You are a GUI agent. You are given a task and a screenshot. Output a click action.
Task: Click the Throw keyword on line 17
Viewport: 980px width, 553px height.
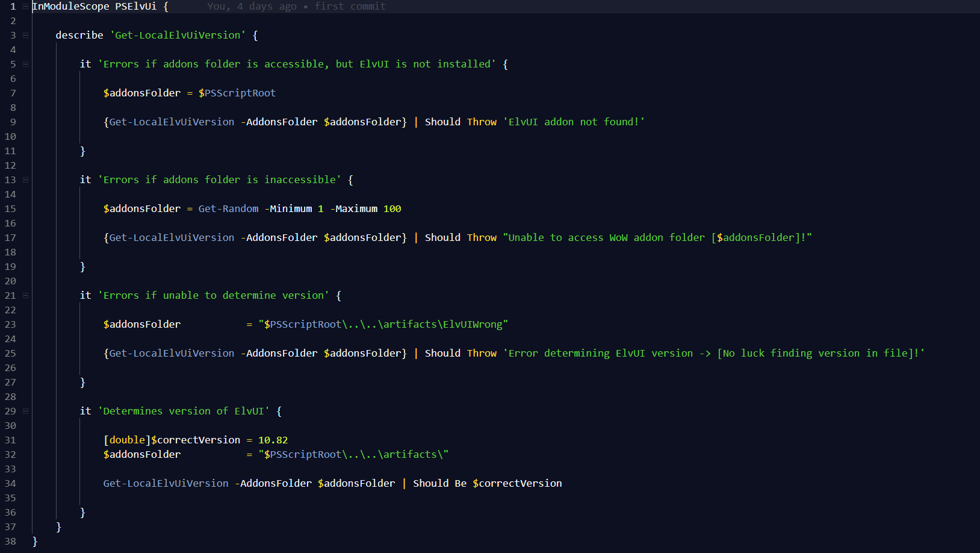(x=482, y=237)
